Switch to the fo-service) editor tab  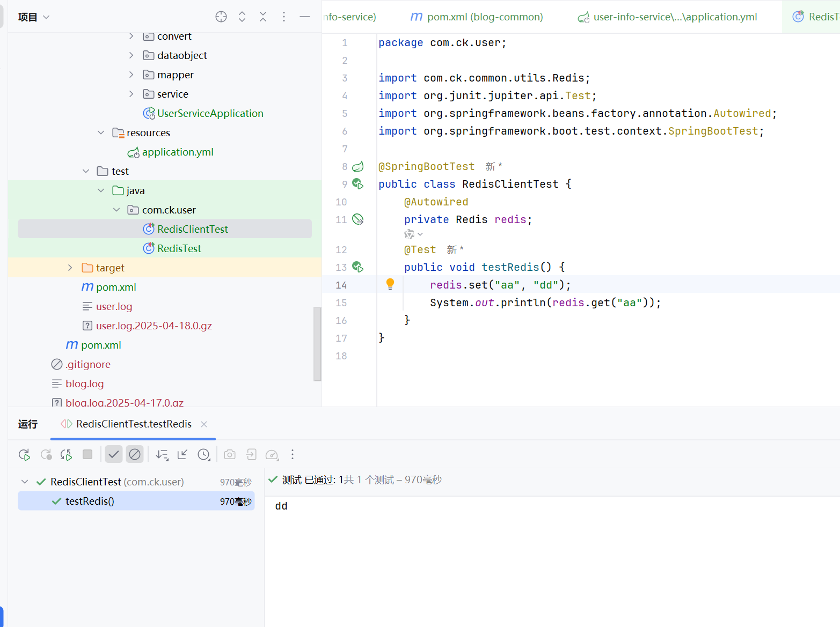pos(350,17)
